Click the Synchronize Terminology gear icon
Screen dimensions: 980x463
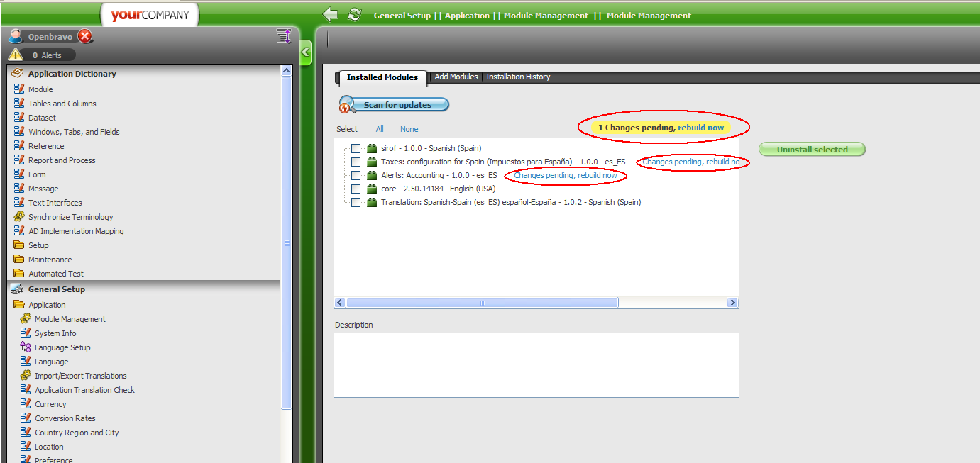pos(19,217)
